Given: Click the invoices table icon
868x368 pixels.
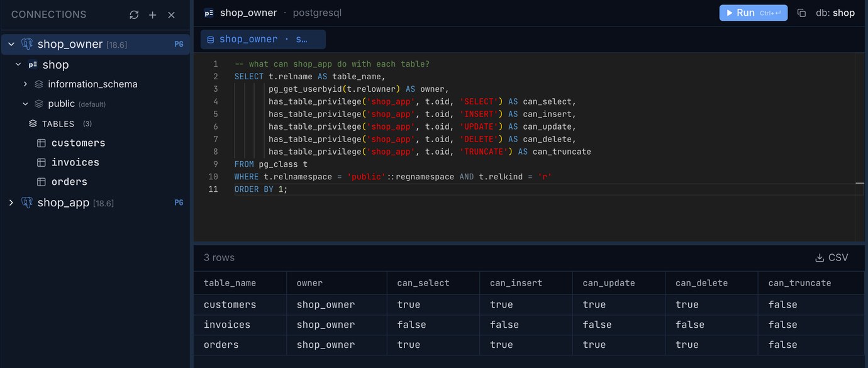Looking at the screenshot, I should 42,162.
